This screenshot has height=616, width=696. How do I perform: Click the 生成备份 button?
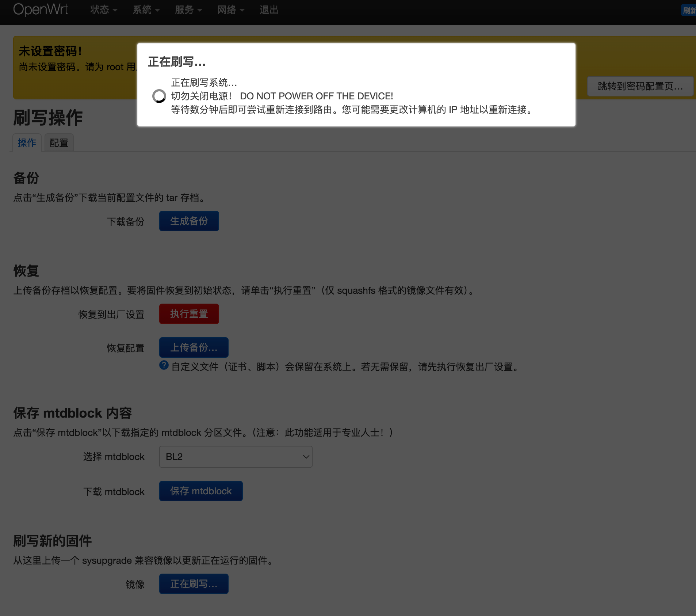[189, 221]
